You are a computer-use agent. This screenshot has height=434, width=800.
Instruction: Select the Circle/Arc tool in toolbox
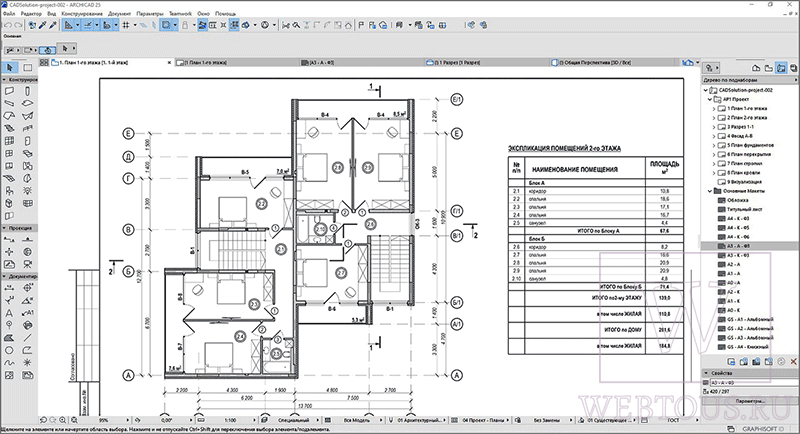point(9,350)
